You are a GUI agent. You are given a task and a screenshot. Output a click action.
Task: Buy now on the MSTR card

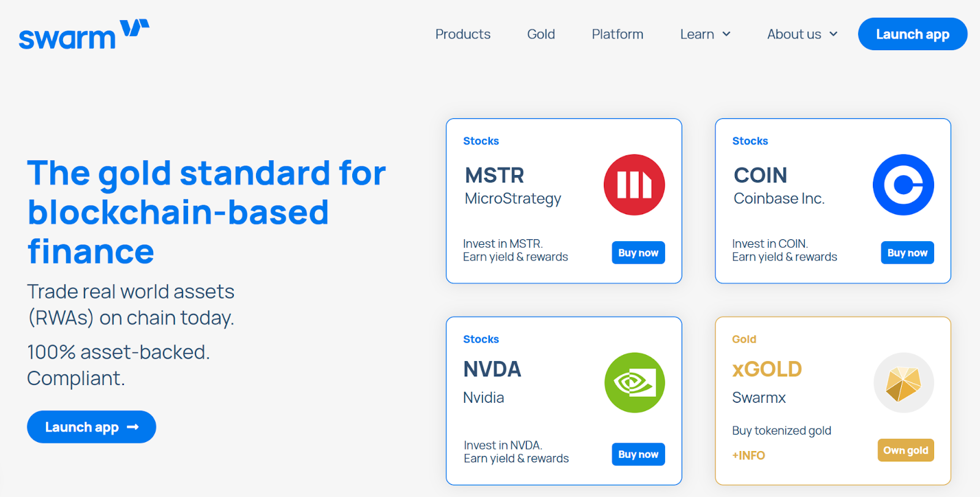pyautogui.click(x=638, y=253)
